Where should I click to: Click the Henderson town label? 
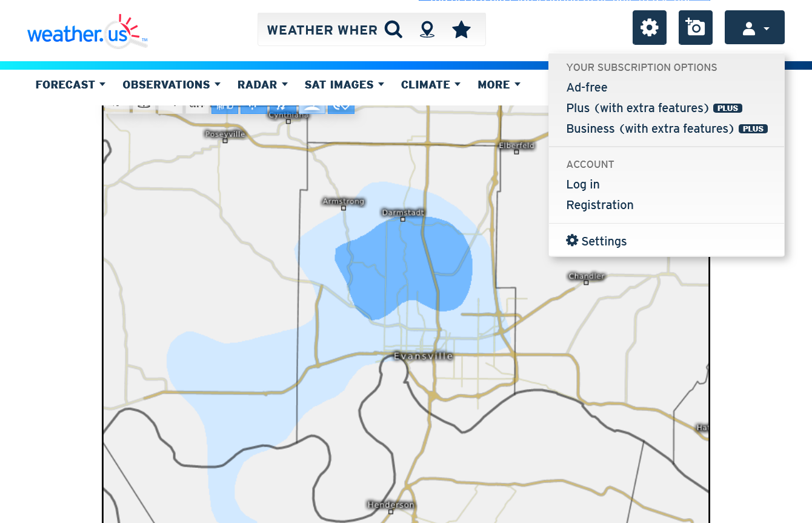pos(391,505)
